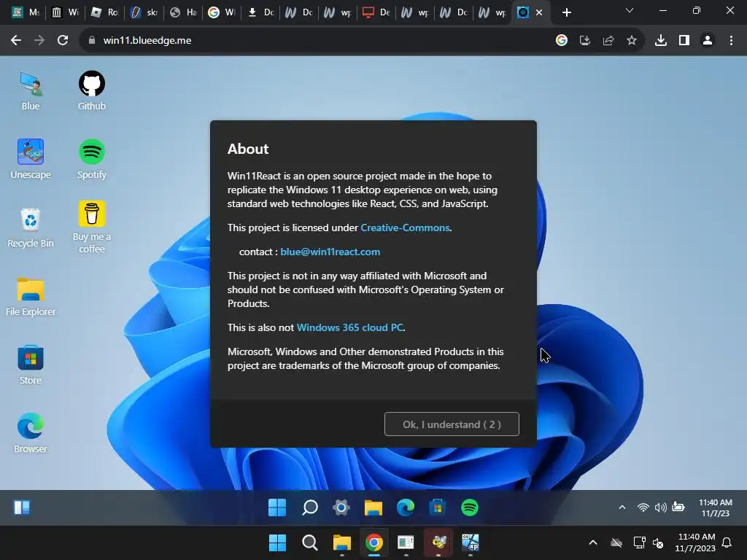Bookmark this page with the star

coord(632,41)
